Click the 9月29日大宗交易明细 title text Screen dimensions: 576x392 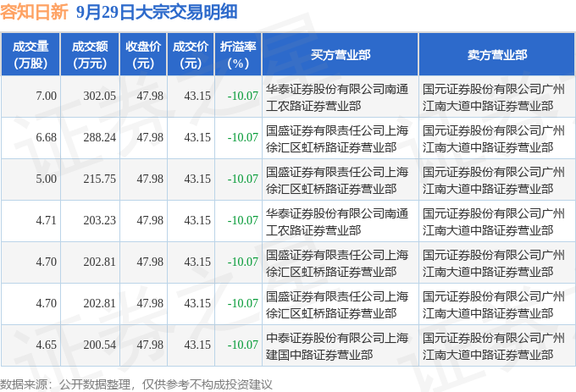(x=157, y=12)
